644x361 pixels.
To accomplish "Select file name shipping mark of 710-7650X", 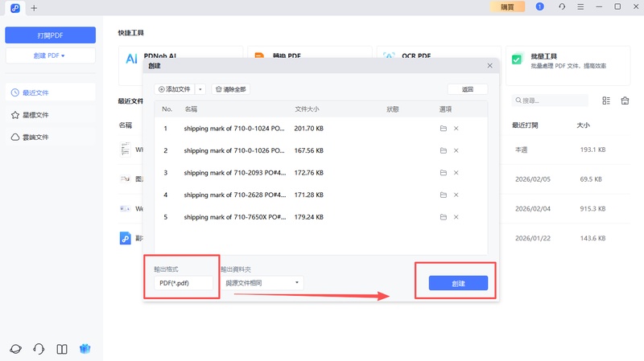I will click(235, 217).
